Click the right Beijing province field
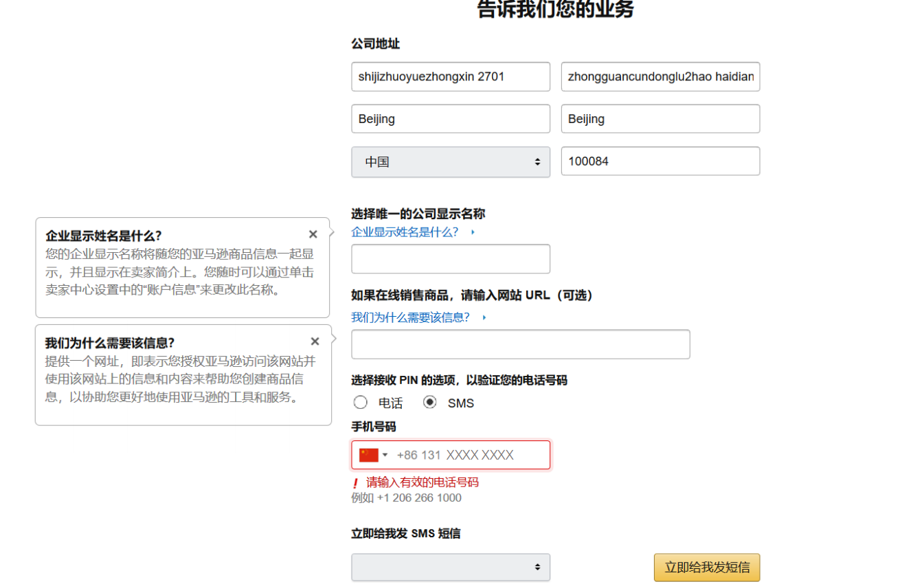924x584 pixels. click(x=660, y=119)
